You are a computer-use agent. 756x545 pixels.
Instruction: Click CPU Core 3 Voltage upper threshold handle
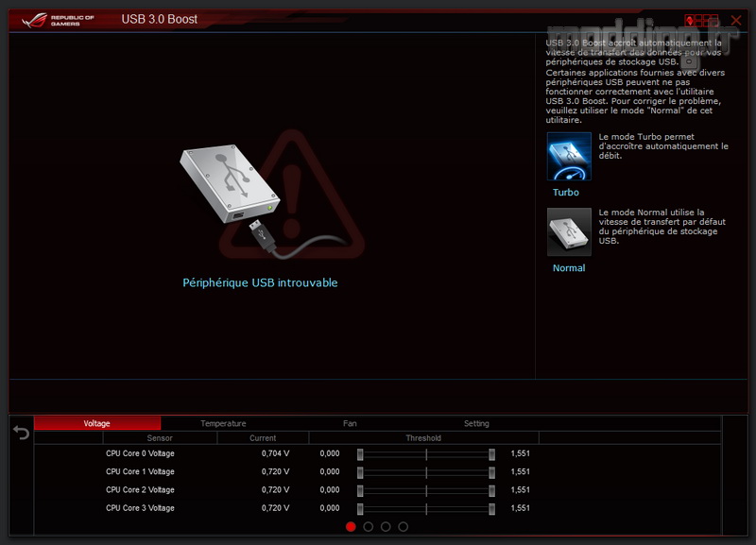click(x=491, y=509)
